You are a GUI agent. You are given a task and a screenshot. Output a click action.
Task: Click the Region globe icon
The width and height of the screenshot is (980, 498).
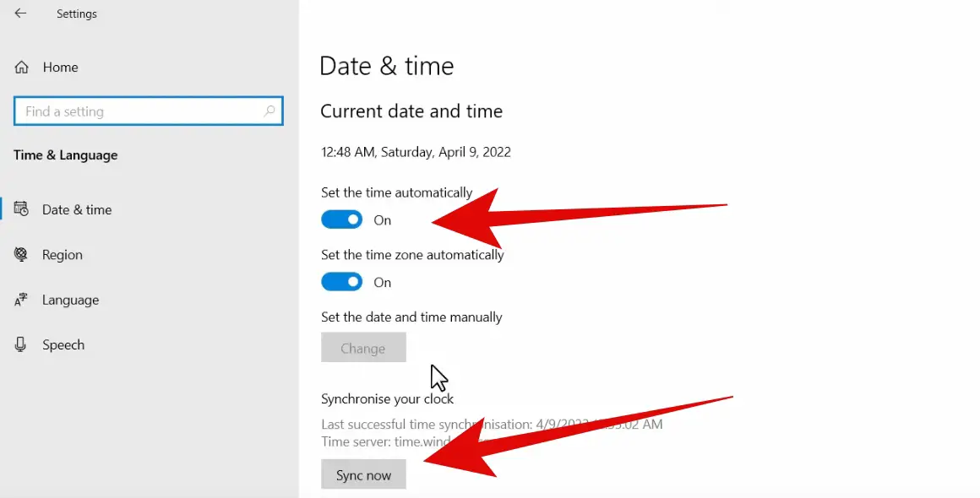(x=21, y=254)
